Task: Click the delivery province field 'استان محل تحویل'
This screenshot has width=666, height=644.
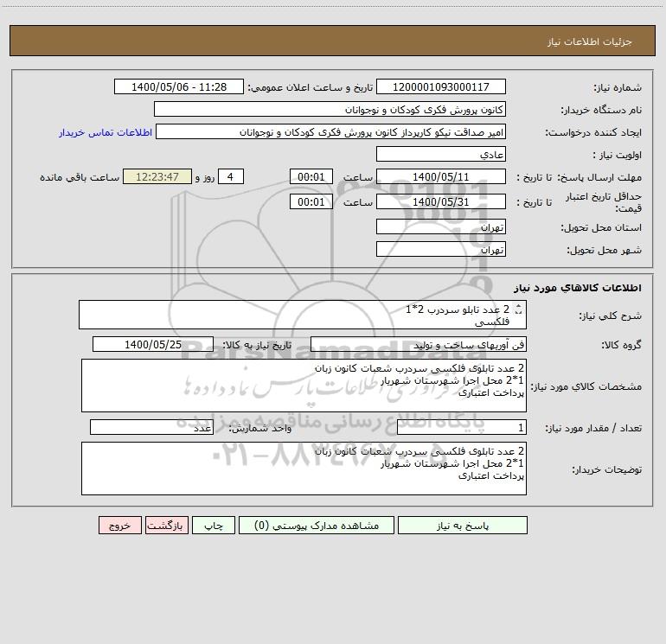Action: (x=441, y=226)
